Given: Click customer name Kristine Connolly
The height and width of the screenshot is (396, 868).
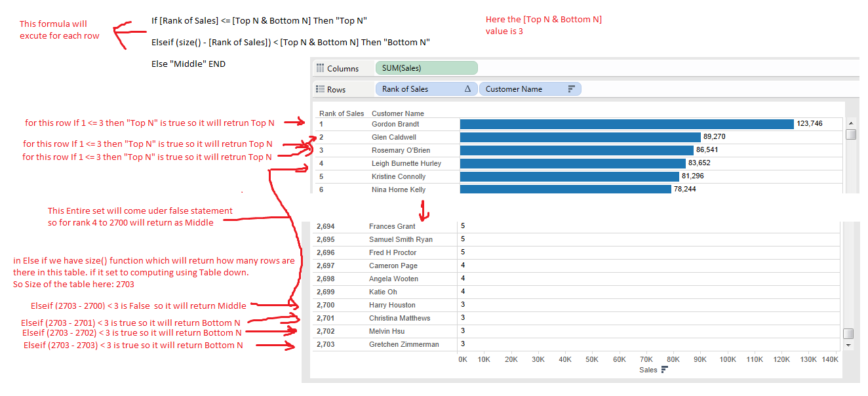Looking at the screenshot, I should [x=399, y=176].
